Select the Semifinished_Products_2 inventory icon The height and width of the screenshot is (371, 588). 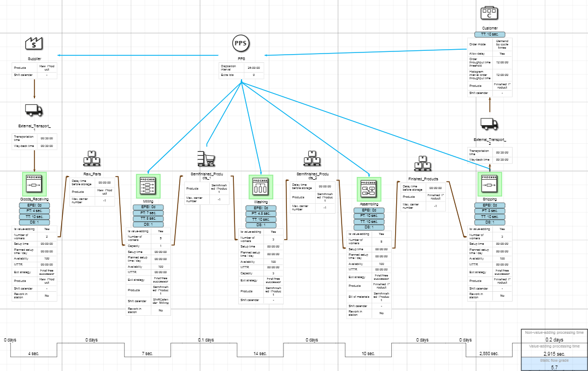(311, 158)
